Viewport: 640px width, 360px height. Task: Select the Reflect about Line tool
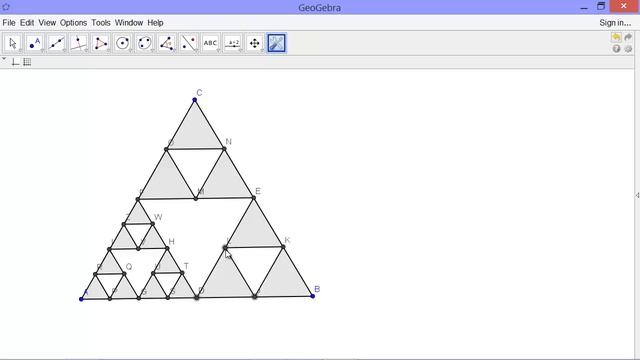189,43
